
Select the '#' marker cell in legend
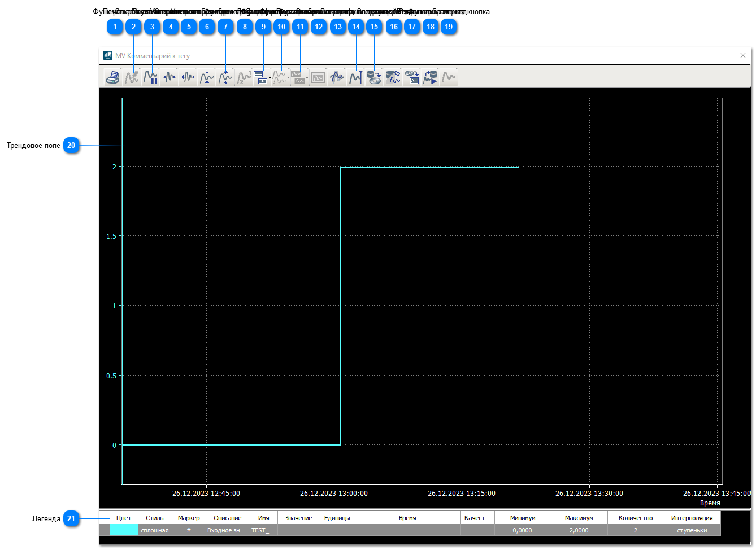coord(189,530)
